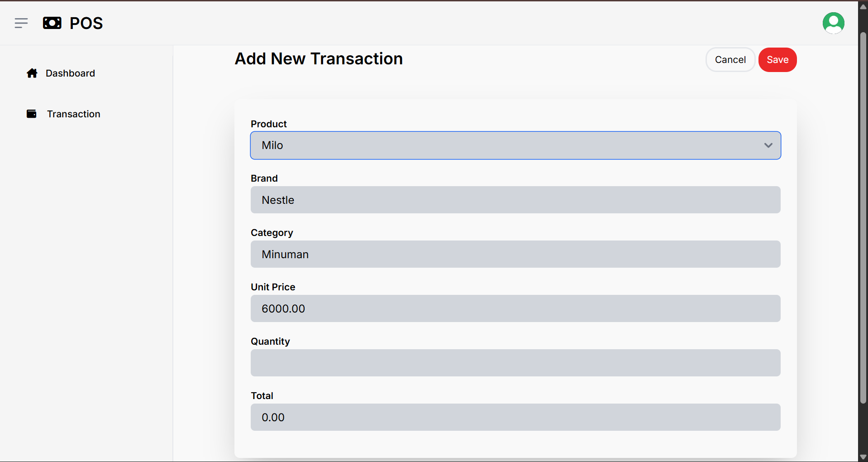Expand the Product dropdown showing Milo
Screen dimensions: 868x462
[x=515, y=145]
